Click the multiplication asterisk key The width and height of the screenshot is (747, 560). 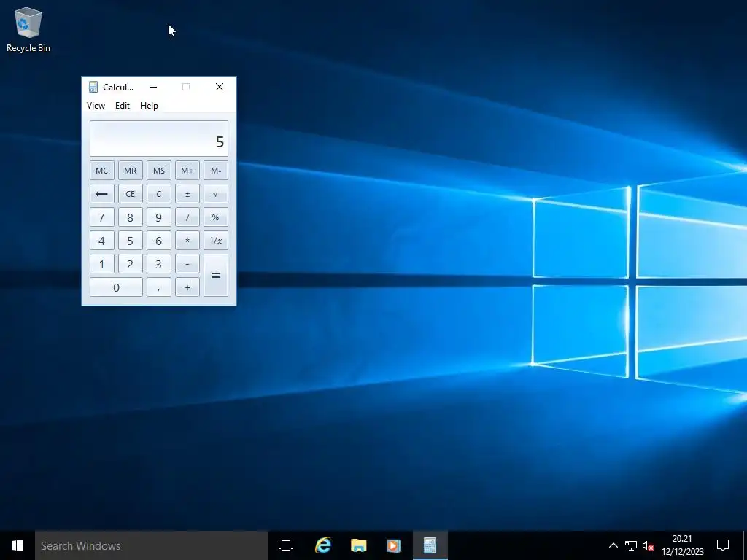(187, 241)
